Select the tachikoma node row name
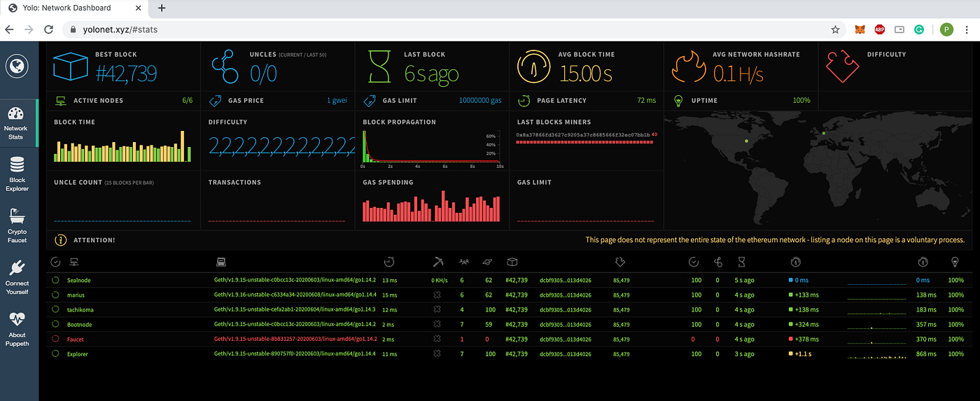Screen dimensions: 980x401 coord(80,309)
